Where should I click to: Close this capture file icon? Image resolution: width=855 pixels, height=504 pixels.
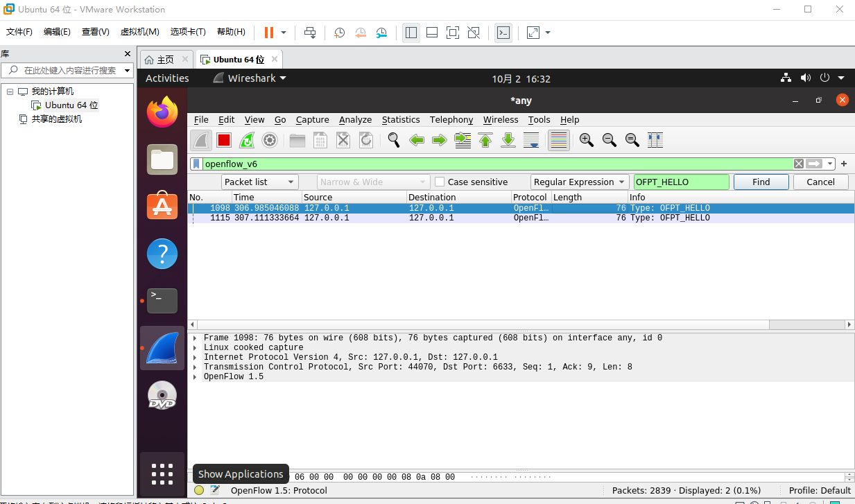tap(343, 140)
